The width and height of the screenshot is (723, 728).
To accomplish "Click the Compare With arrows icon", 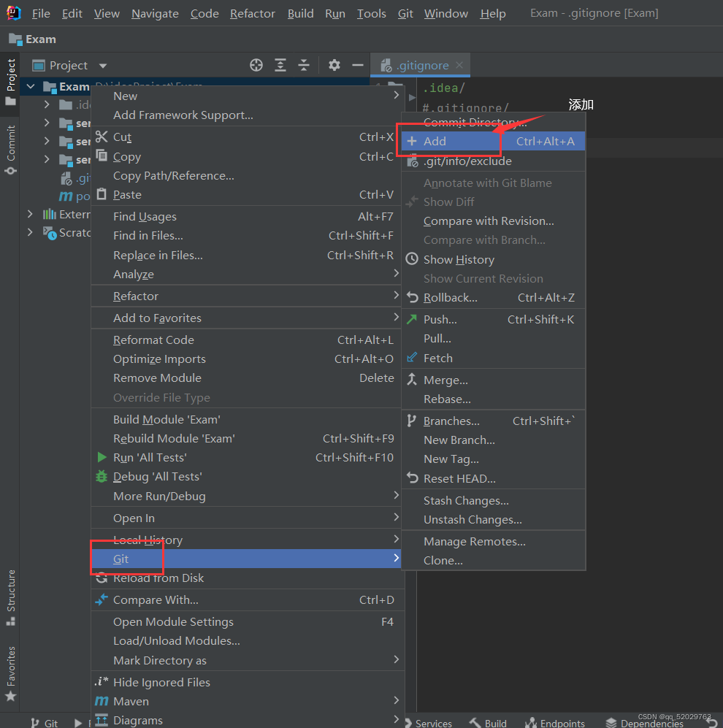I will coord(102,599).
